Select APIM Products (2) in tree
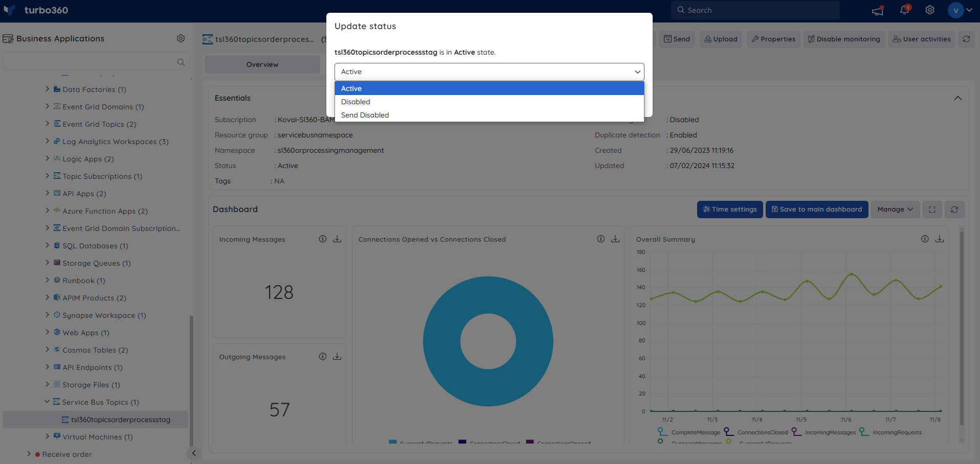The height and width of the screenshot is (464, 980). point(94,298)
